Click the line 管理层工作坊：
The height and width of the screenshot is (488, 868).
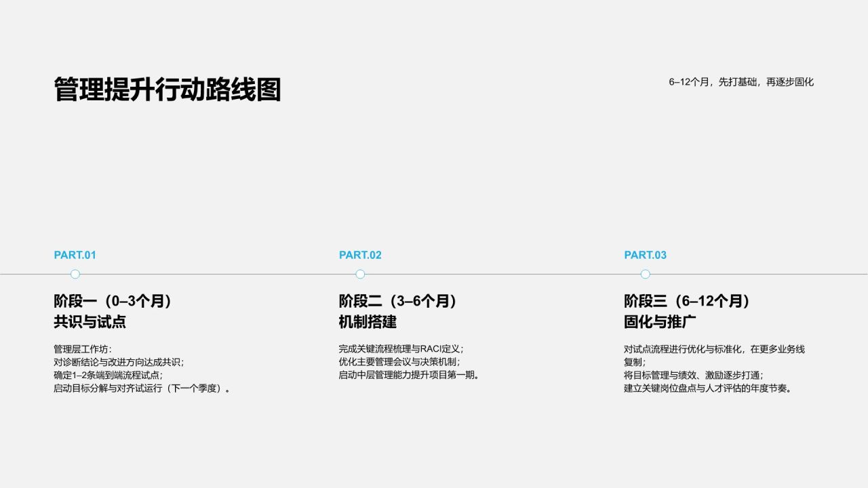pyautogui.click(x=83, y=349)
